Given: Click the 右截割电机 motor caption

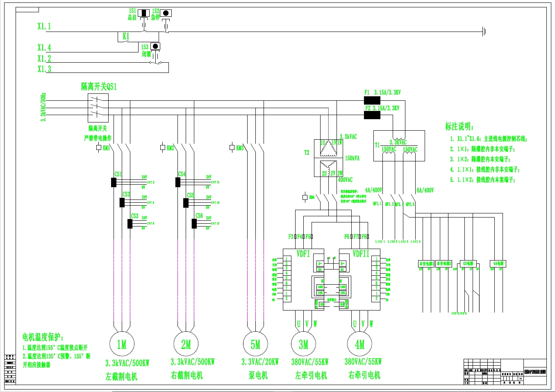Looking at the screenshot, I should [187, 375].
